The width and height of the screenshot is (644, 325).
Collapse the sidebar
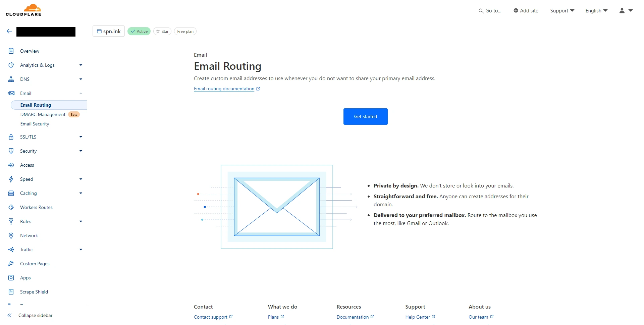pos(30,315)
